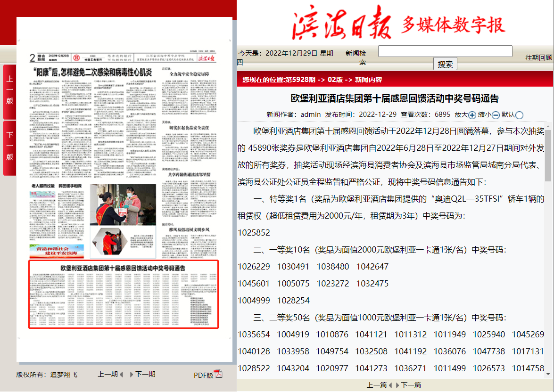Image resolution: width=554 pixels, height=392 pixels.
Task: Click right arrow beside 下一篇
Action: (x=397, y=385)
